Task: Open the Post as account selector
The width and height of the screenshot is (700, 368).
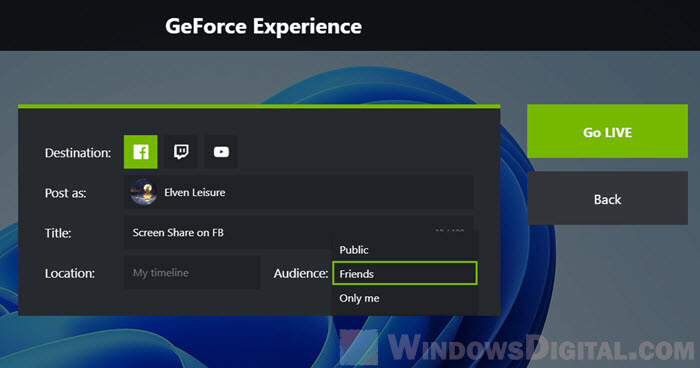Action: pyautogui.click(x=299, y=192)
